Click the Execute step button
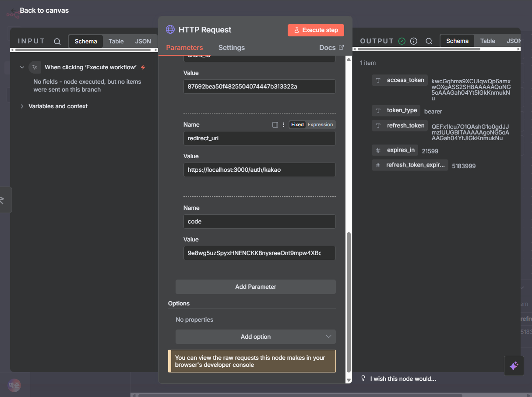 pos(316,30)
